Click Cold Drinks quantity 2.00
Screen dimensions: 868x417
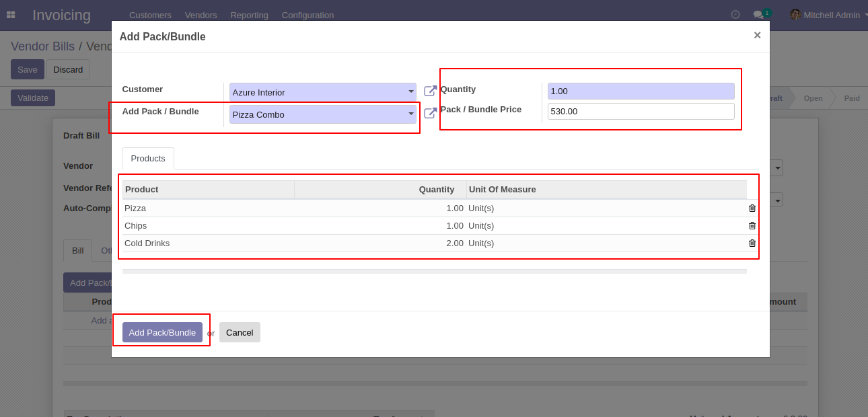point(455,243)
